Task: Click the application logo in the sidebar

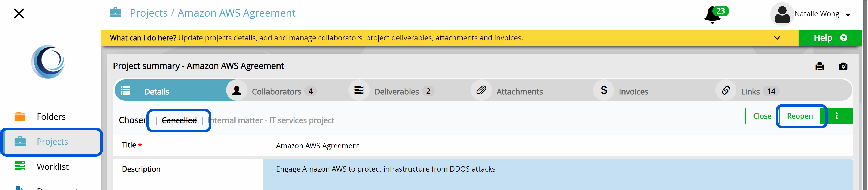Action: [x=48, y=62]
